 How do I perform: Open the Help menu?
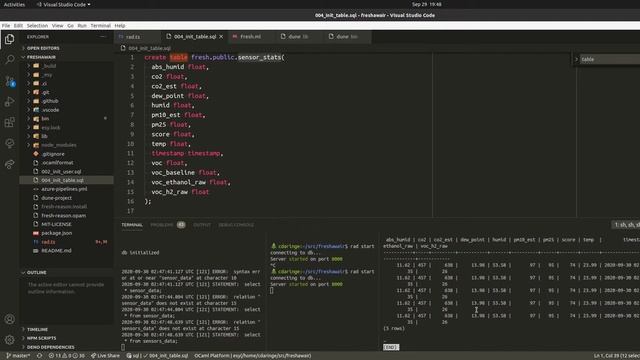click(120, 25)
